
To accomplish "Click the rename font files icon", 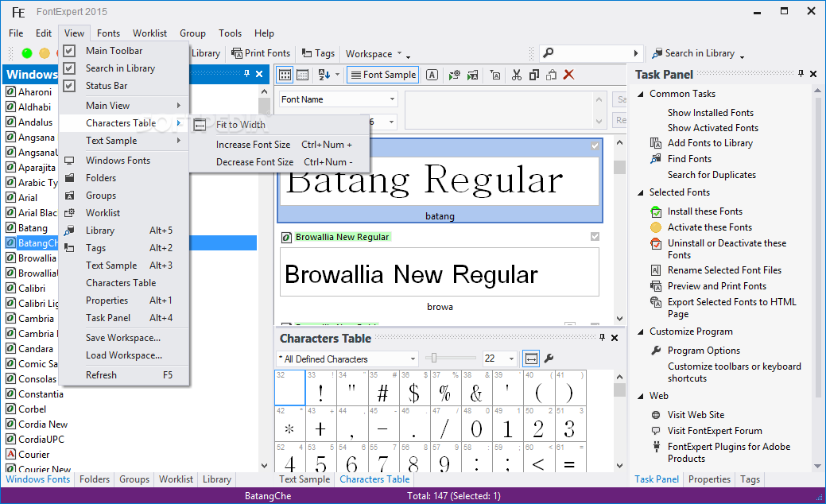I will 495,75.
